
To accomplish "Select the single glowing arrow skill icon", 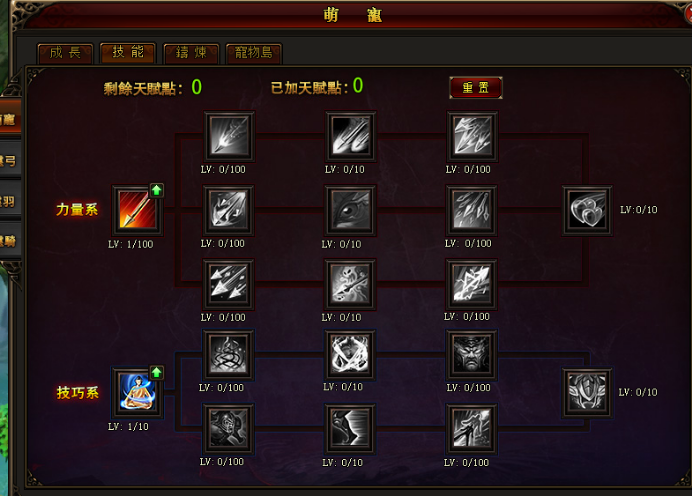I will [228, 136].
